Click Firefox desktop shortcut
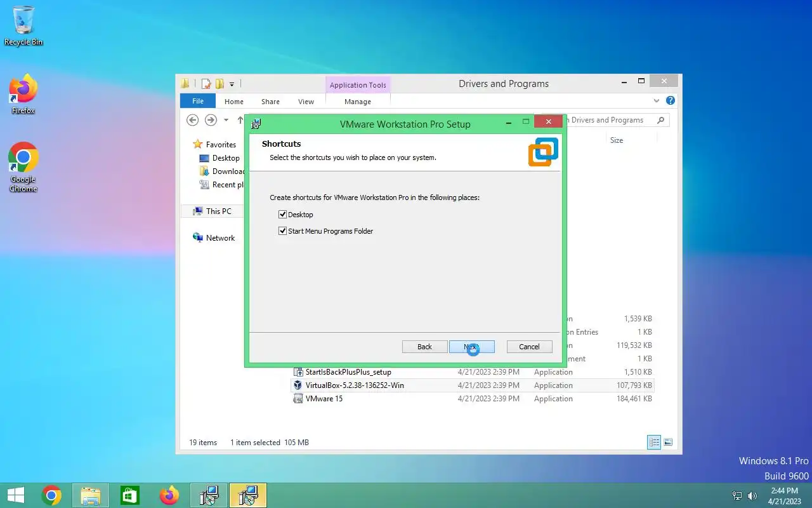This screenshot has width=812, height=508. 23,95
